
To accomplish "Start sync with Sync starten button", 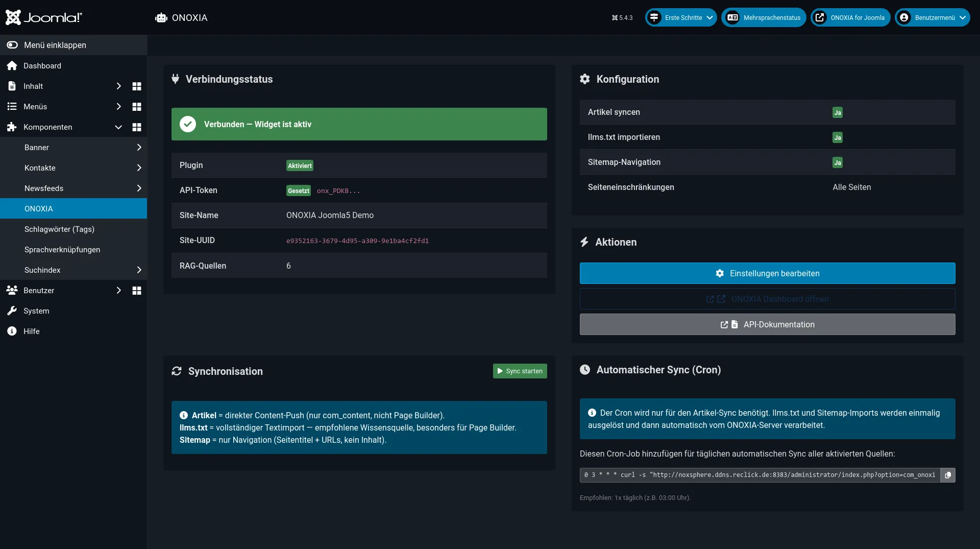I will pos(520,371).
